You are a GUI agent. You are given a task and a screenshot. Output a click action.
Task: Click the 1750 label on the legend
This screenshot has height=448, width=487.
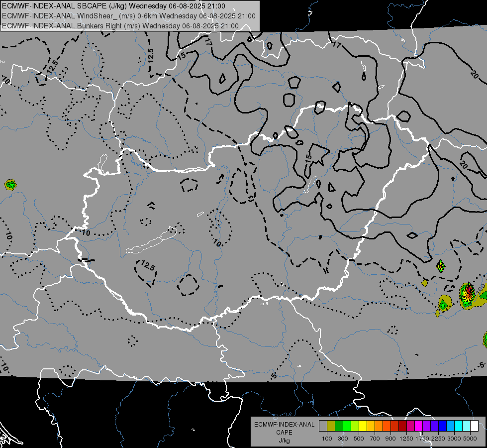[422, 439]
